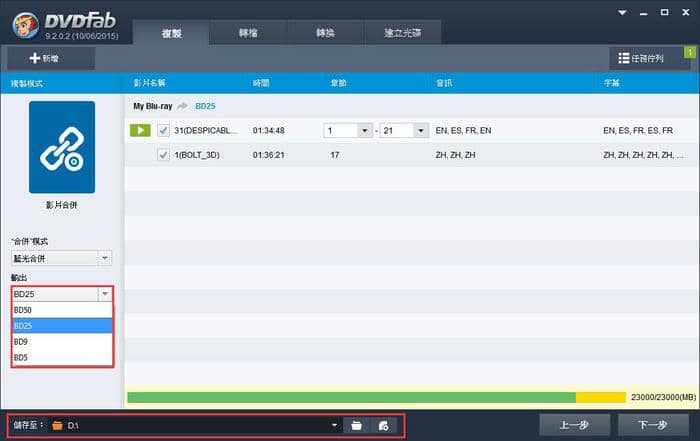Viewport: 700px width, 441px height.
Task: Click the 章節 column header
Action: 338,83
